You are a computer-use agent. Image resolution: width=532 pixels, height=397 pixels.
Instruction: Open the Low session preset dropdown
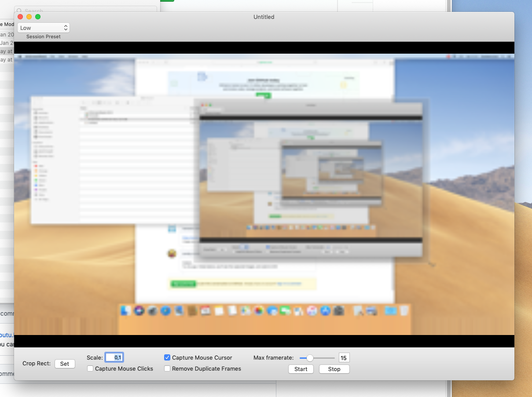43,27
